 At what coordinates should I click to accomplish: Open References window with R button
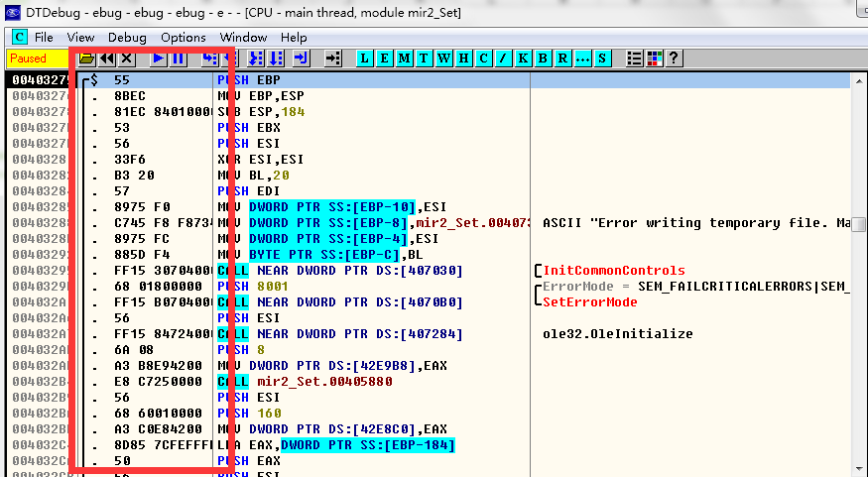pos(563,59)
